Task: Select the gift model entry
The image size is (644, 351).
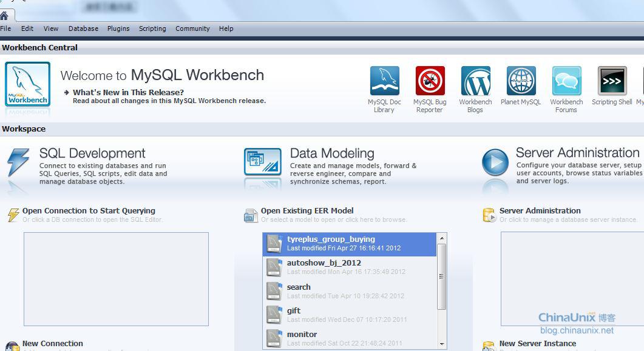Action: (x=350, y=315)
